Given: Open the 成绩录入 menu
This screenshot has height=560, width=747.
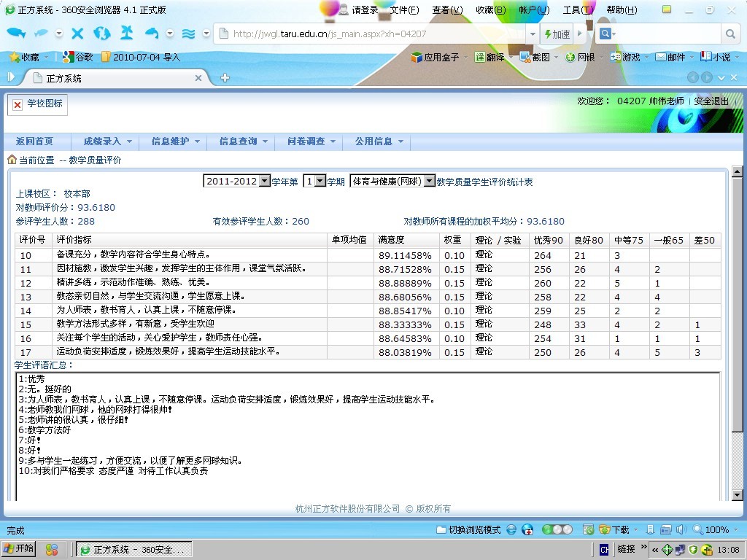Looking at the screenshot, I should point(107,141).
